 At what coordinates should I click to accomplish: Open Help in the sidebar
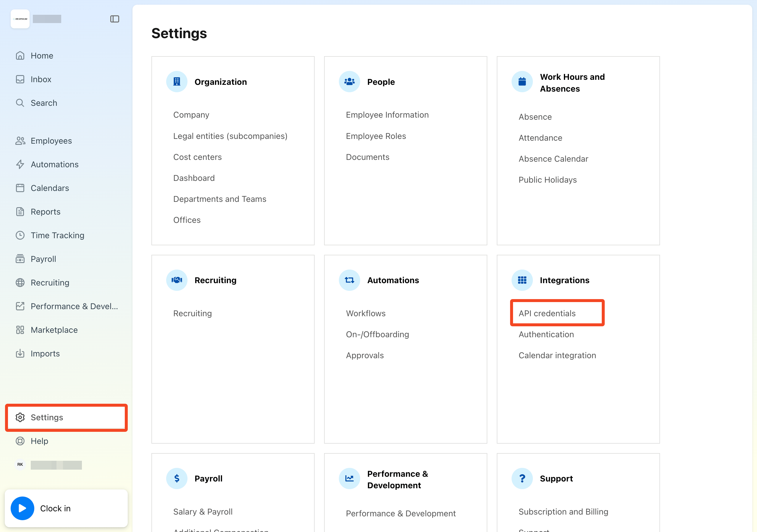click(x=39, y=441)
